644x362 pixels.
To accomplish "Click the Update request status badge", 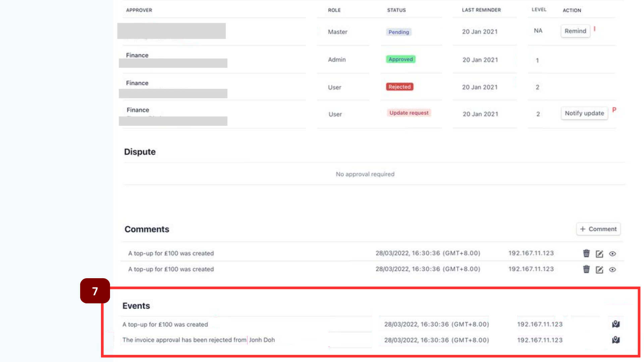I will [409, 113].
